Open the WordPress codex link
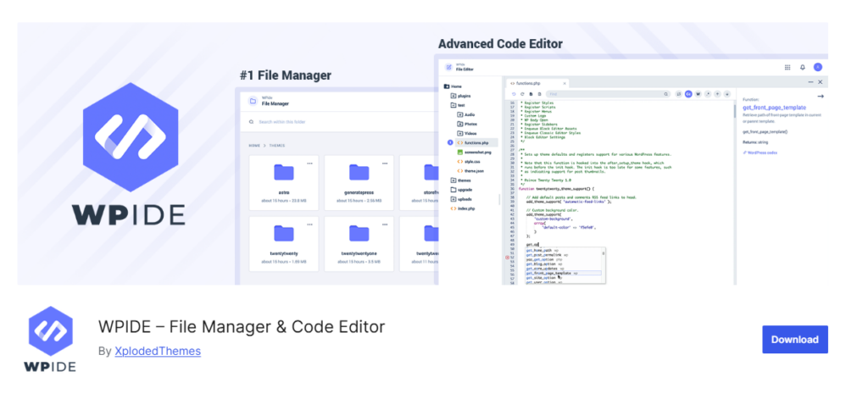Viewport: 868px width, 394px height. point(760,153)
